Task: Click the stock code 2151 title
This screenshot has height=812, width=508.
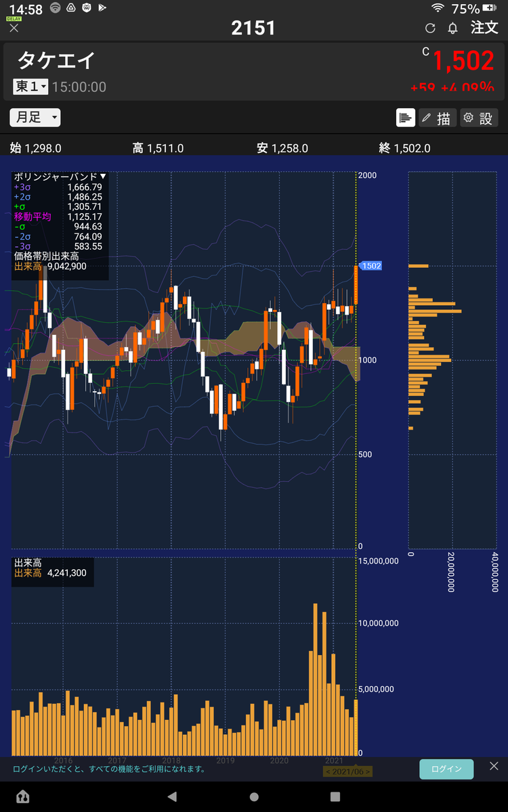Action: pos(253,28)
